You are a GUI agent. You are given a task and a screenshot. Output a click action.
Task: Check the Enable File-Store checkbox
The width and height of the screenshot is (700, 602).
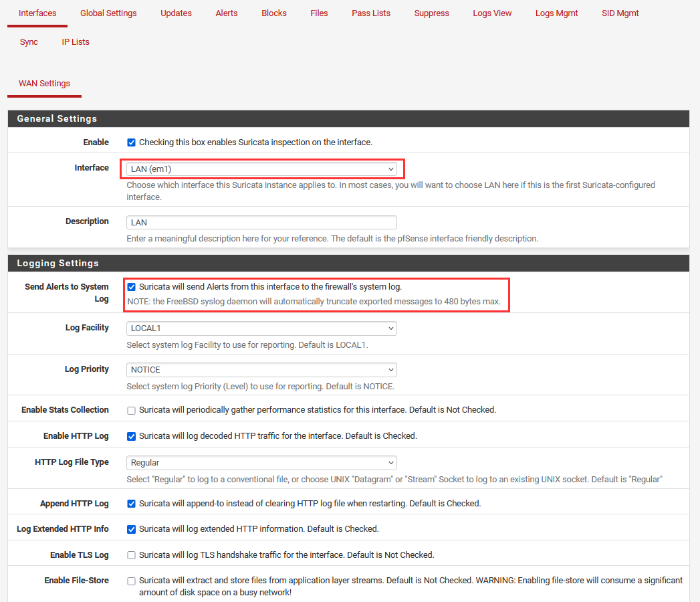click(132, 581)
